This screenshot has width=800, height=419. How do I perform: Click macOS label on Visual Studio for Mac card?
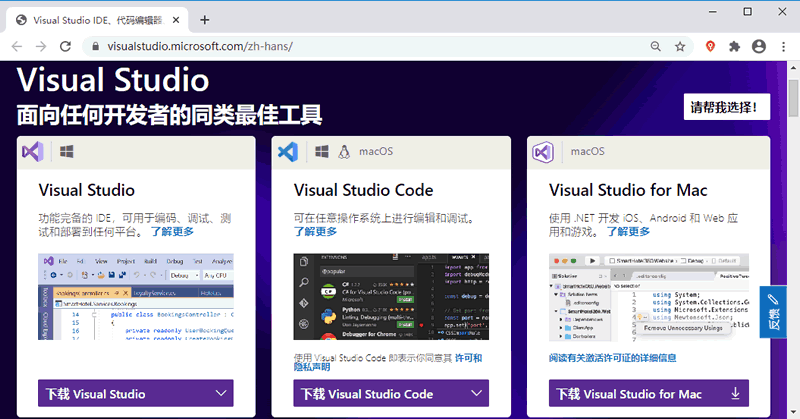point(588,152)
